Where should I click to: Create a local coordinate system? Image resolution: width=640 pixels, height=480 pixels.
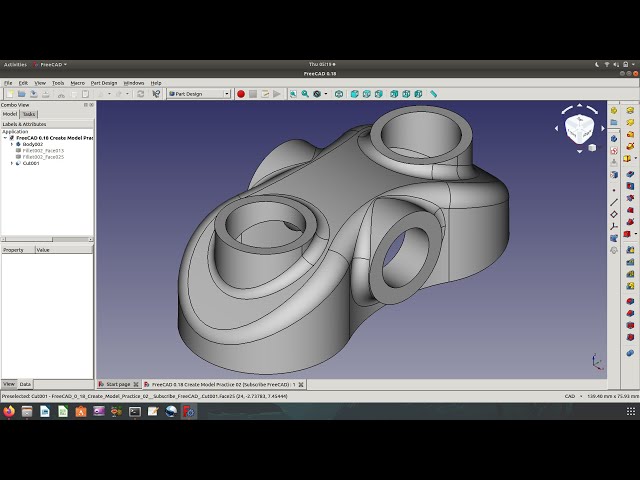[614, 226]
